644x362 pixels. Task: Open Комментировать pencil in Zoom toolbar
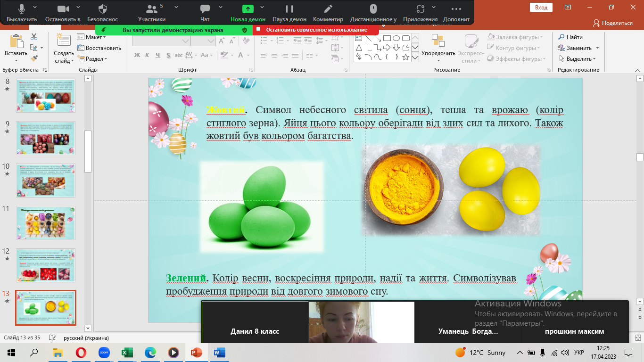[328, 13]
